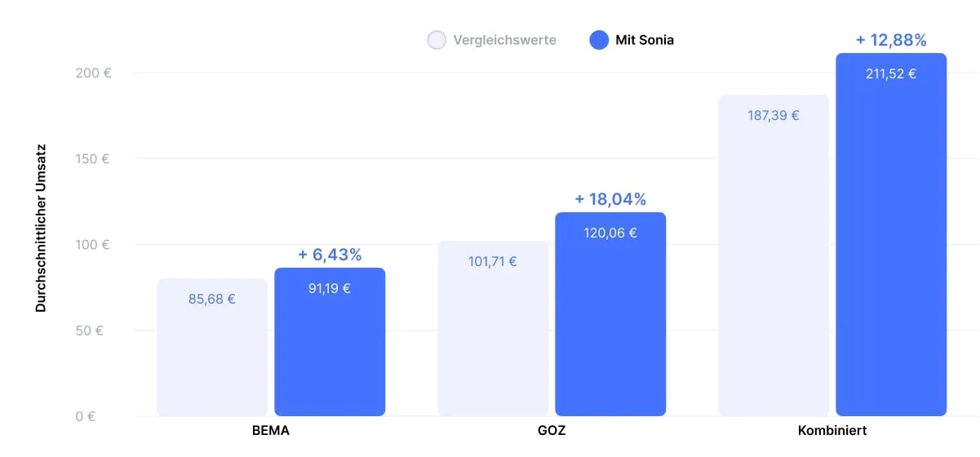Viewport: 980px width, 457px height.
Task: Click the Vergleichswerte legend label
Action: tap(504, 40)
